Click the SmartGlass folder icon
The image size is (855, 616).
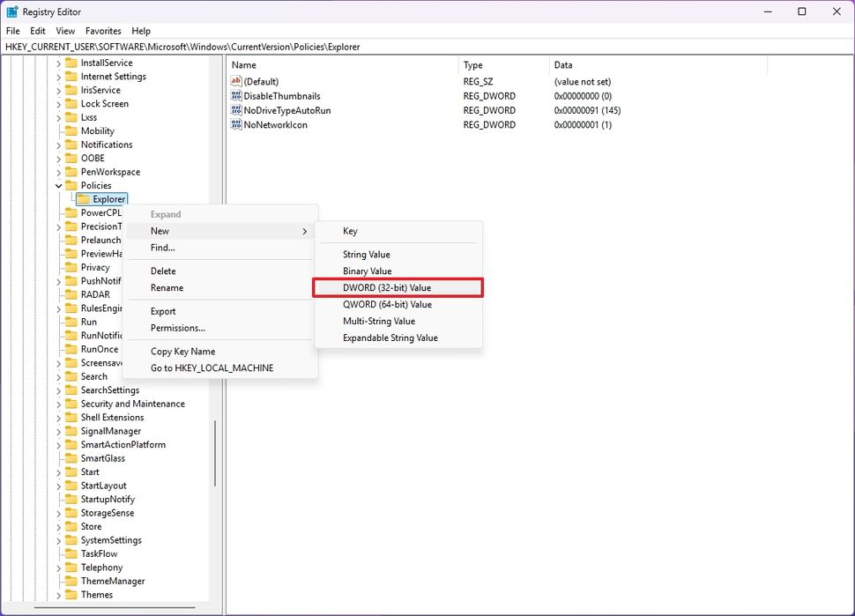click(x=71, y=457)
